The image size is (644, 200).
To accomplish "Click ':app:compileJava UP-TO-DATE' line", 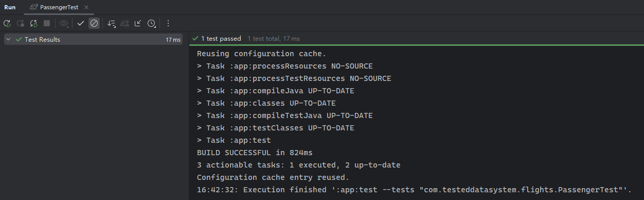I will tap(275, 91).
